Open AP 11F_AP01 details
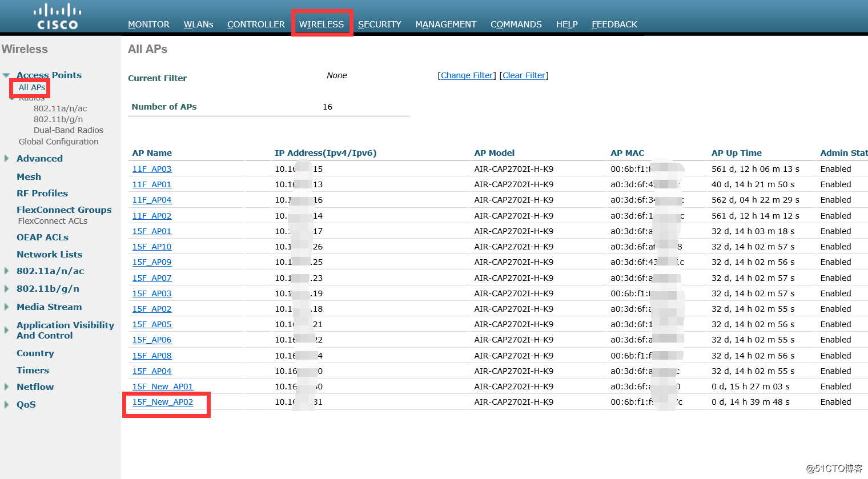This screenshot has height=479, width=868. tap(152, 184)
